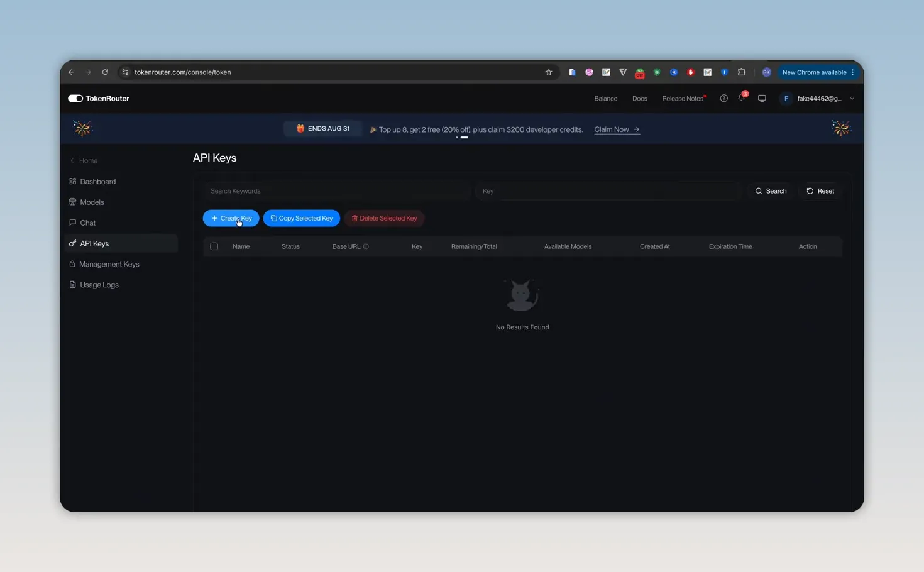
Task: Go back via the Home sidebar item
Action: [84, 160]
